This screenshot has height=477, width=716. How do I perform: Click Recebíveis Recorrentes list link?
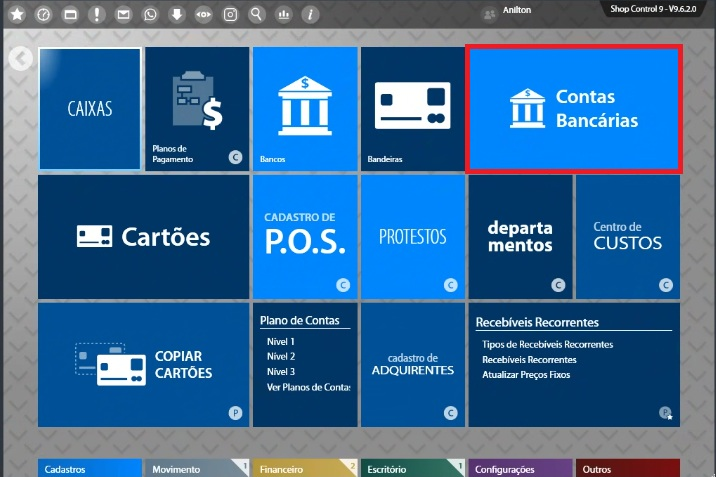529,360
